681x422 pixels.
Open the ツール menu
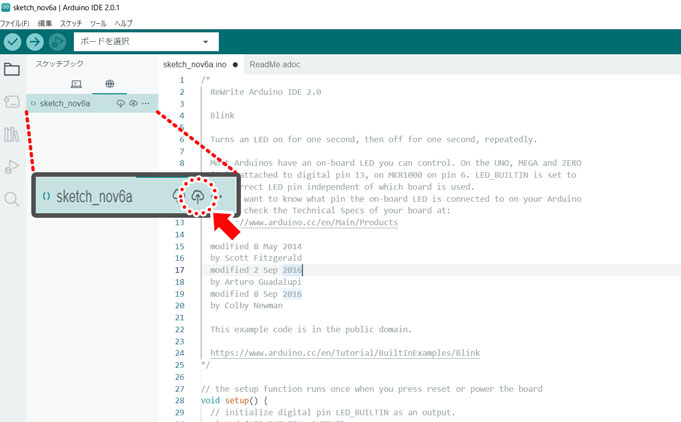coord(98,23)
